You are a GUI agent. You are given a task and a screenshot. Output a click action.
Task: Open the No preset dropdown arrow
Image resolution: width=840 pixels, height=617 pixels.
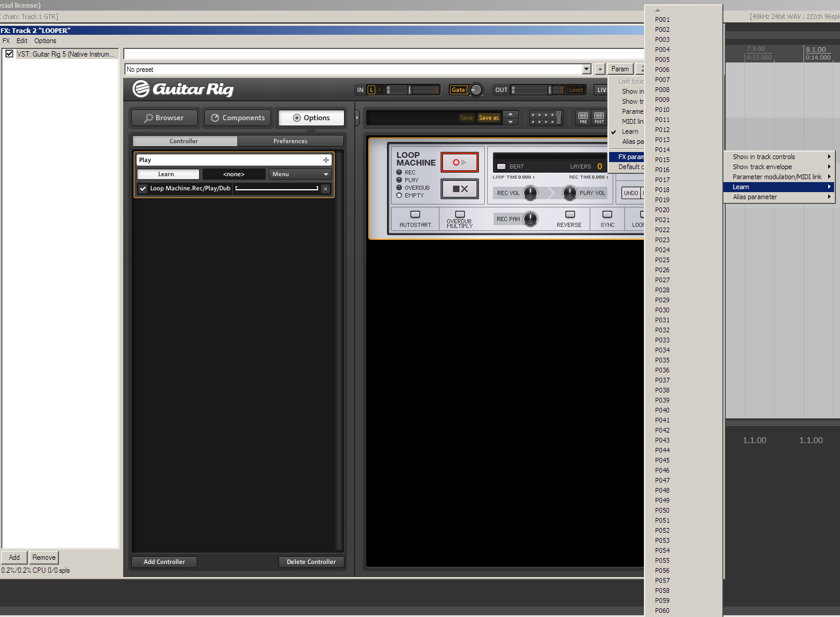pos(586,69)
